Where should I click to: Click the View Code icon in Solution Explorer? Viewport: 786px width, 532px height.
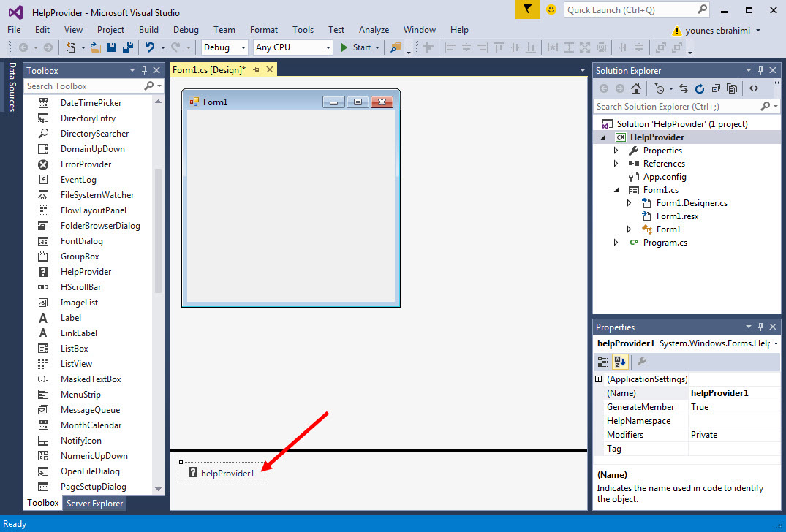[754, 88]
